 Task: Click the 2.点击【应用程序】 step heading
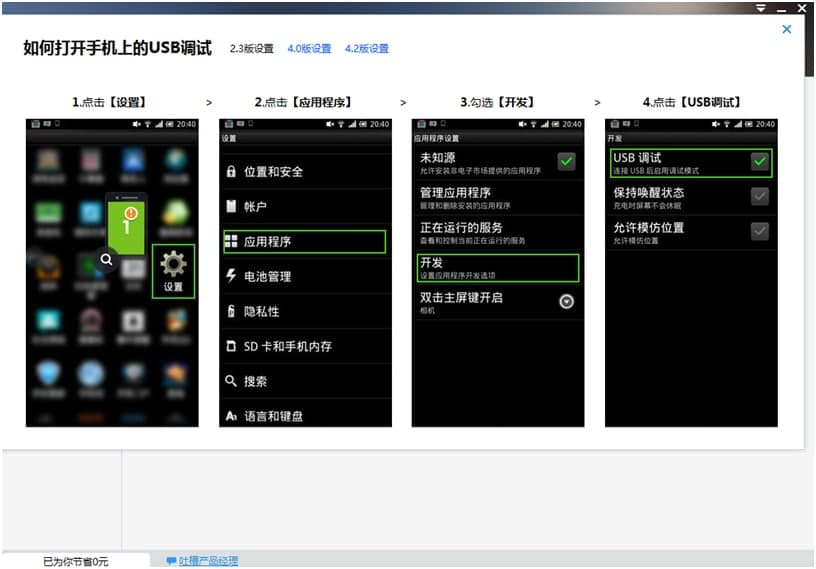(x=304, y=102)
